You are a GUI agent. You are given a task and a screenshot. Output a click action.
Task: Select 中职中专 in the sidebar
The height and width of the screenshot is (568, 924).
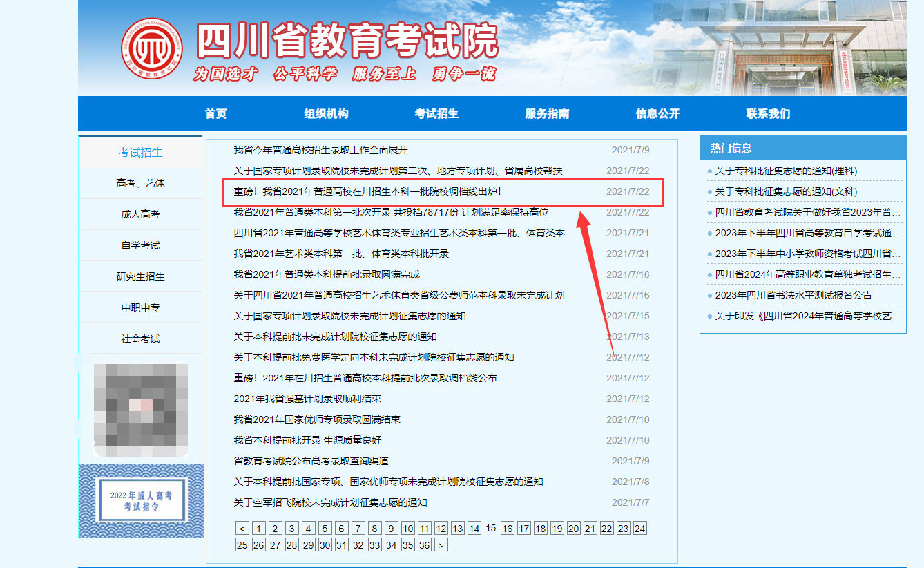141,307
